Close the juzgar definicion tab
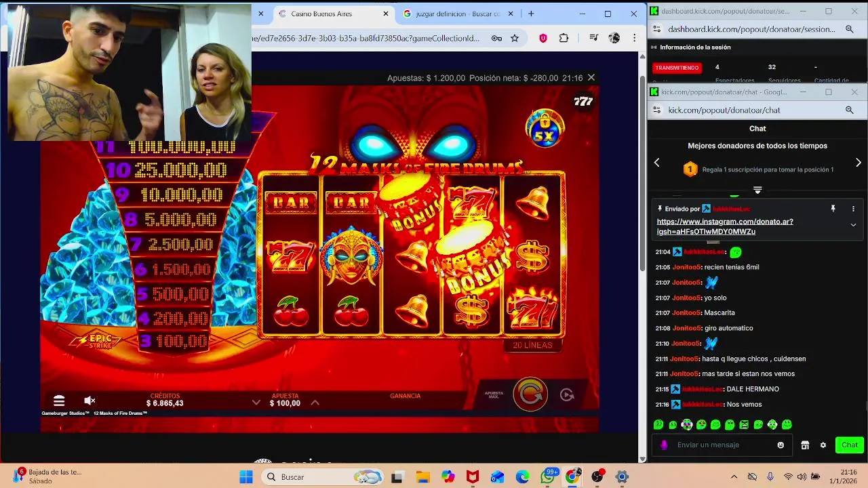Screen dimensions: 868x488 (x=512, y=14)
